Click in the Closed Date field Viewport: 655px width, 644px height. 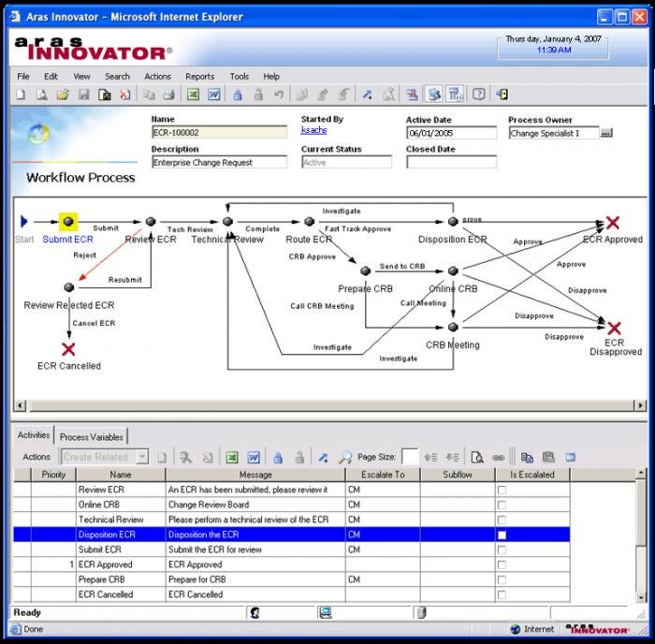(451, 162)
